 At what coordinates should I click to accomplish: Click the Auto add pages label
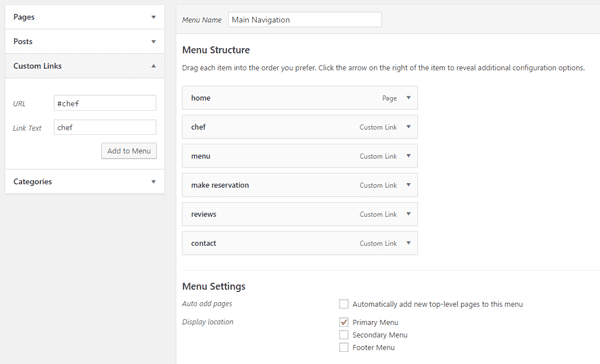pyautogui.click(x=207, y=304)
